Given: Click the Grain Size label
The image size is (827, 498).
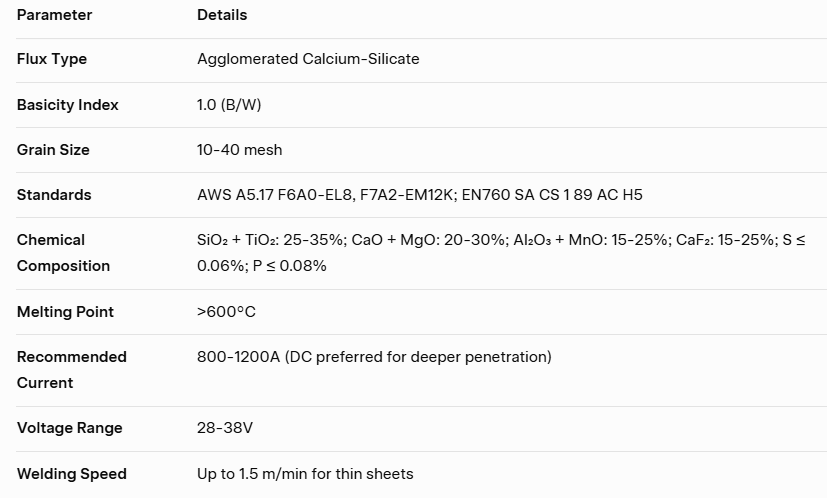Looking at the screenshot, I should [x=53, y=150].
